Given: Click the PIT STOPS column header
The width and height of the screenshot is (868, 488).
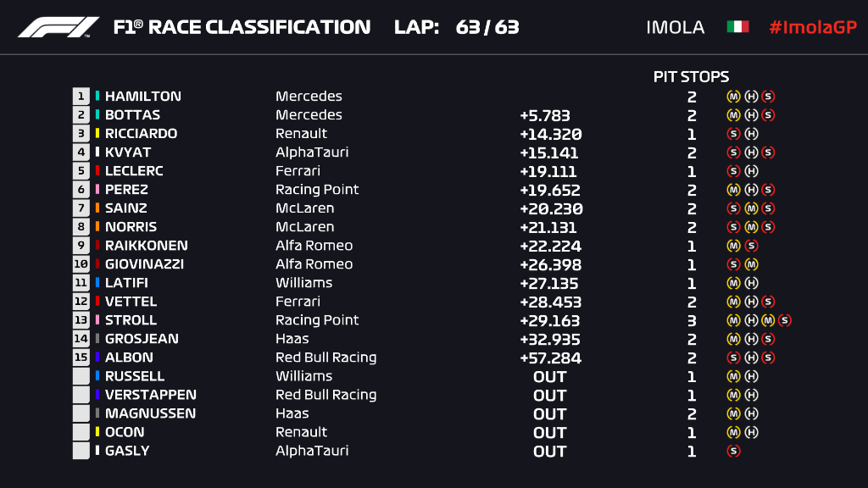Looking at the screenshot, I should pos(691,77).
